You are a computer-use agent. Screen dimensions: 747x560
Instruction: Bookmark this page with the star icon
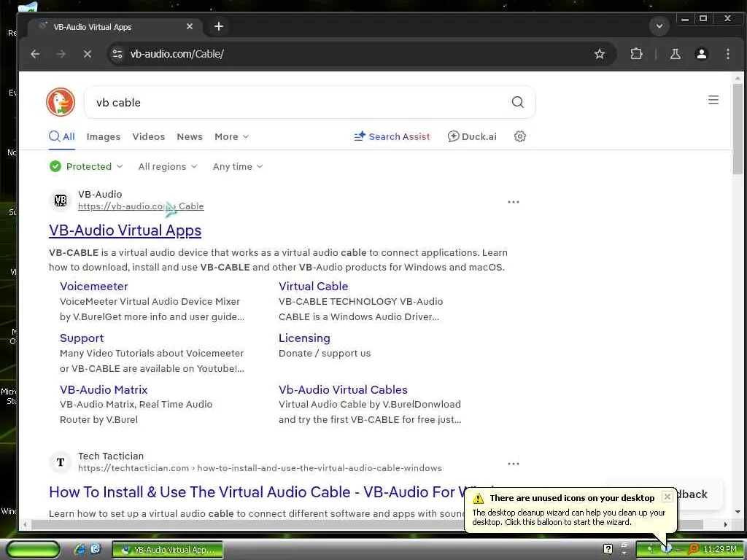coord(600,54)
